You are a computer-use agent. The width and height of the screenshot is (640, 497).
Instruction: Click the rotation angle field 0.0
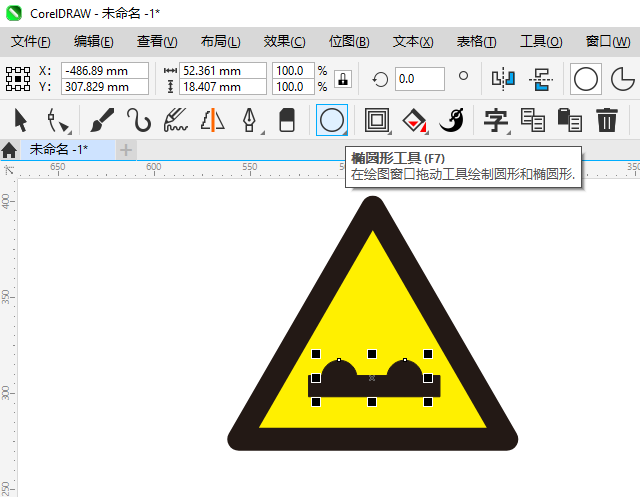(420, 79)
